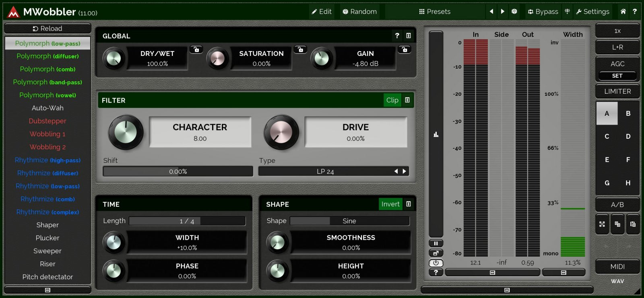Choose the Auto-Wah preset
The height and width of the screenshot is (298, 644).
(x=47, y=108)
